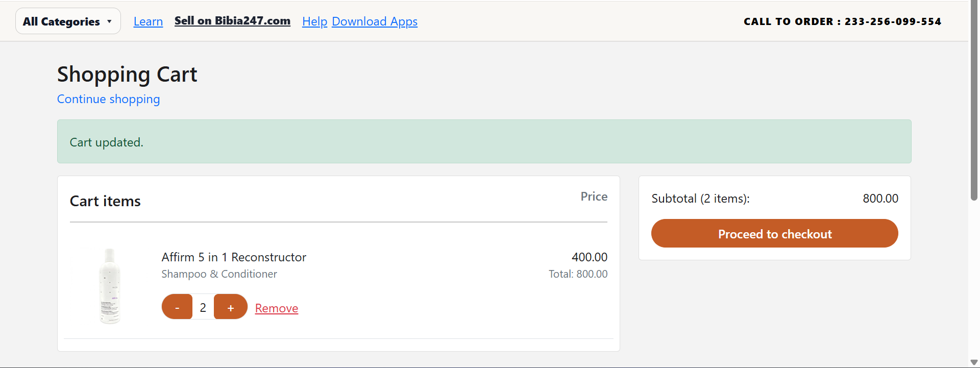Screen dimensions: 980x368
Task: Open the Download Apps link
Action: 375,21
